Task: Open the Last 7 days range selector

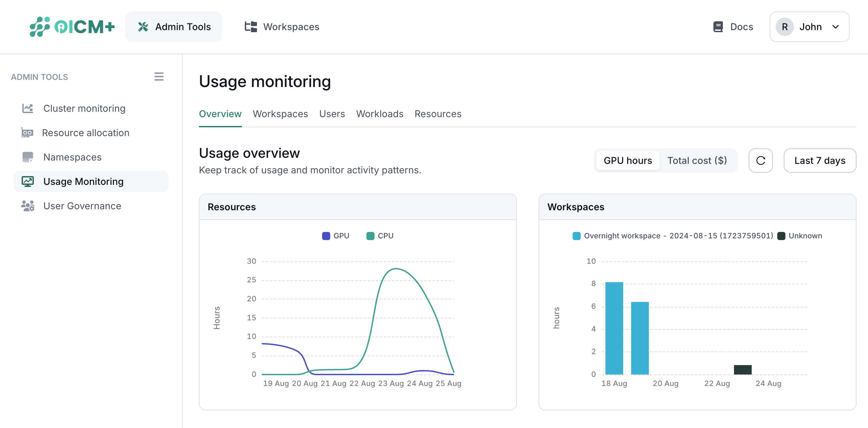Action: 820,160
